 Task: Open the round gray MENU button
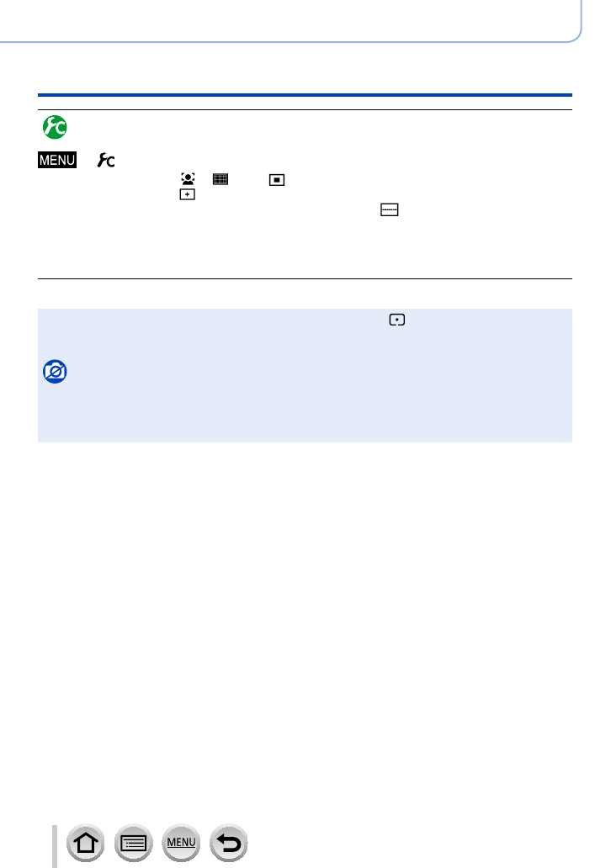[x=181, y=843]
